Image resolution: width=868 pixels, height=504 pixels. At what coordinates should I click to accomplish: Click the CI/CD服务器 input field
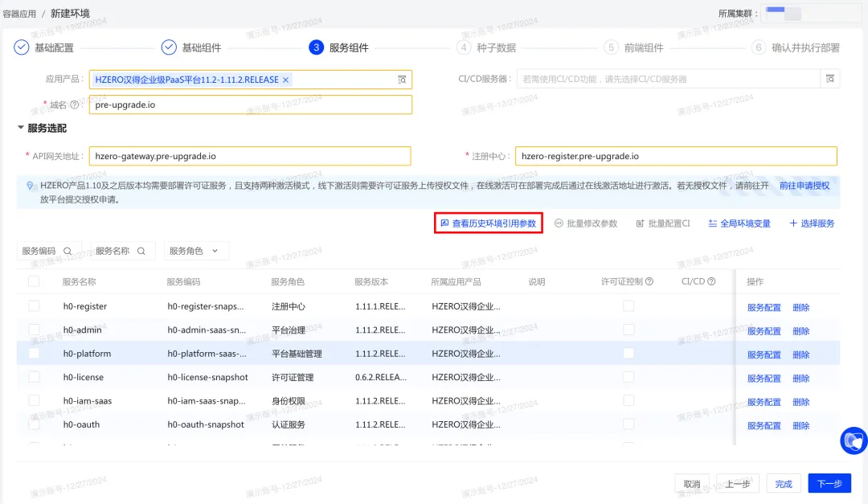pos(668,79)
